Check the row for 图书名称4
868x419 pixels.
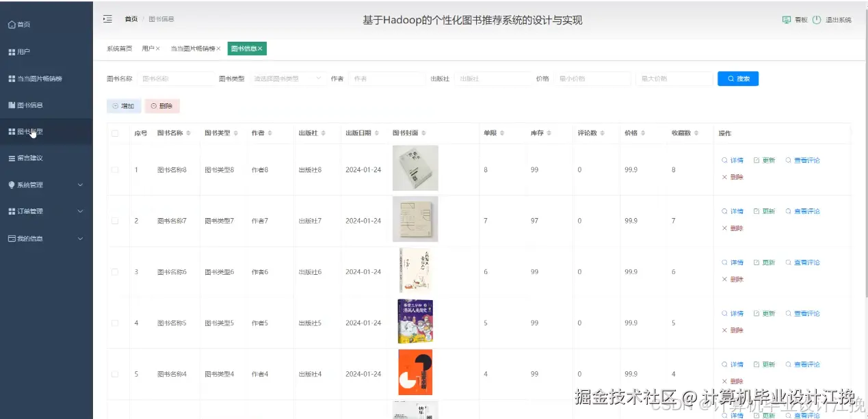pyautogui.click(x=115, y=374)
